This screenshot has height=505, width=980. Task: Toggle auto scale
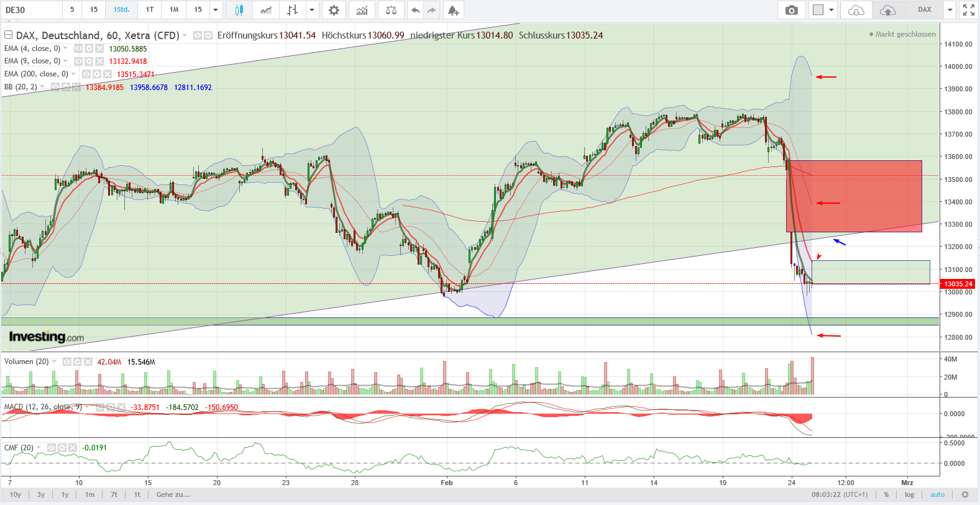(x=937, y=494)
